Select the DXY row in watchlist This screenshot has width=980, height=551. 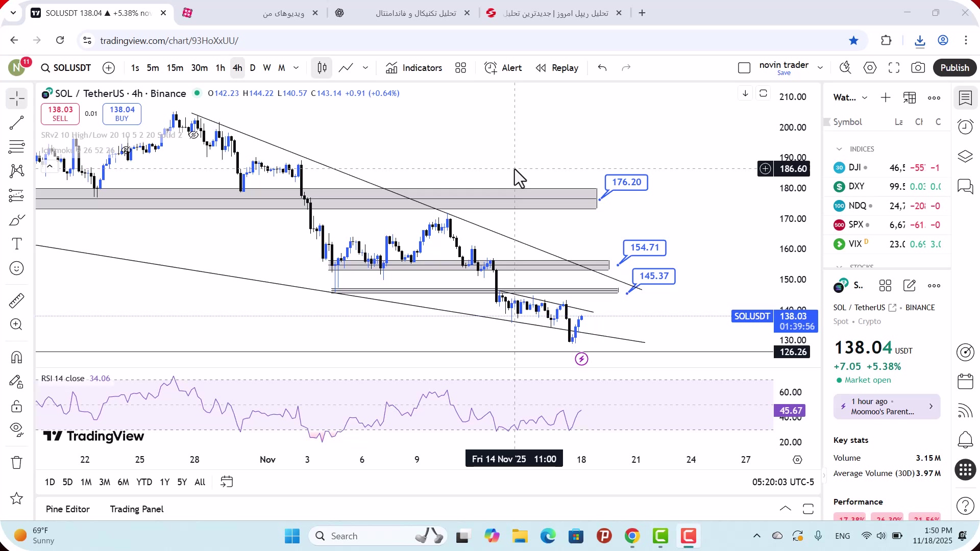coord(887,187)
